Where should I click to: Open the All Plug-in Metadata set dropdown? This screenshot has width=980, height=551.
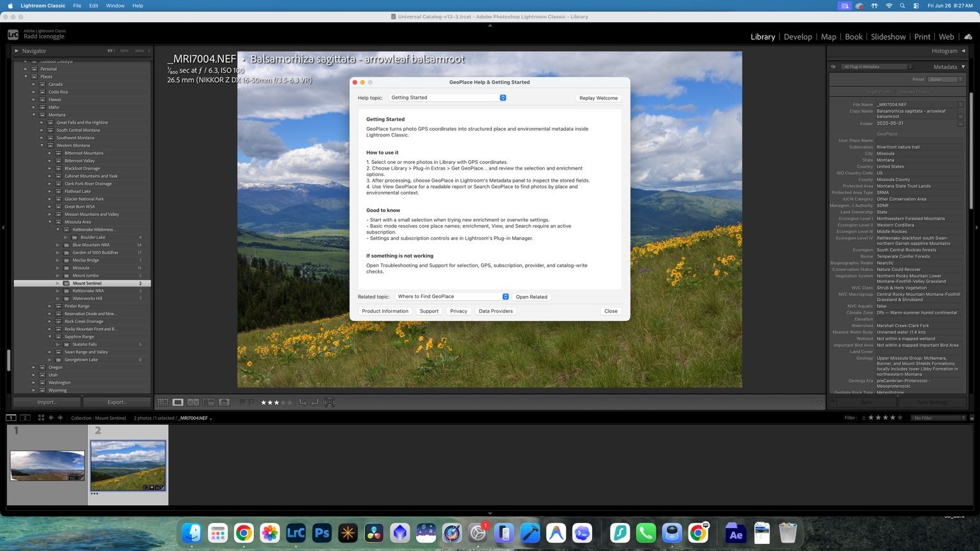[876, 66]
